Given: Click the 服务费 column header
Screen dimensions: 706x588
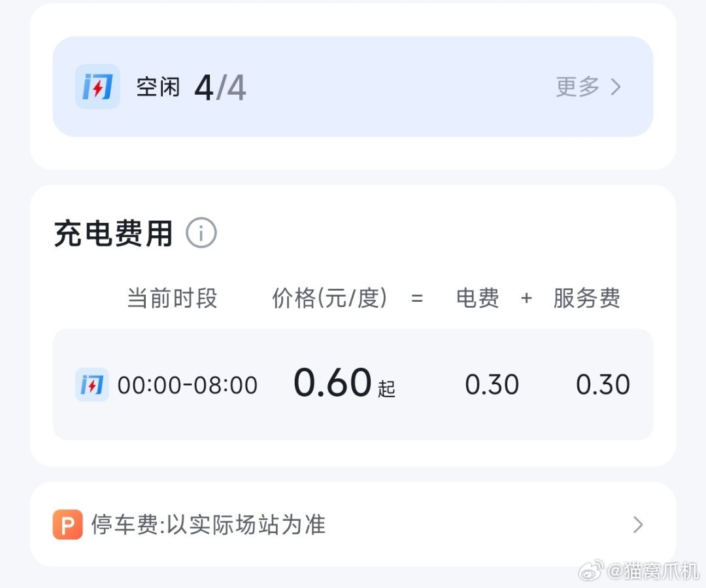Looking at the screenshot, I should tap(586, 299).
